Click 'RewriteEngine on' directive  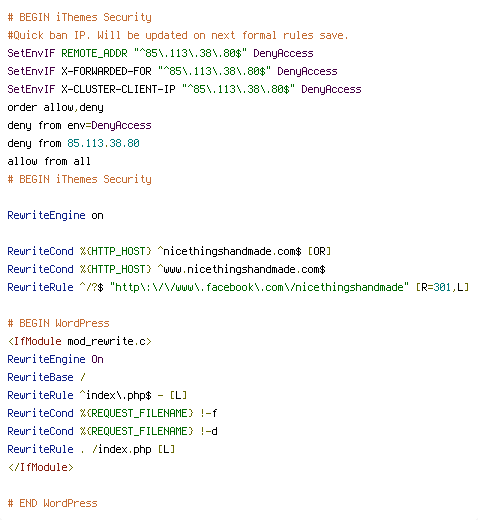coord(55,215)
